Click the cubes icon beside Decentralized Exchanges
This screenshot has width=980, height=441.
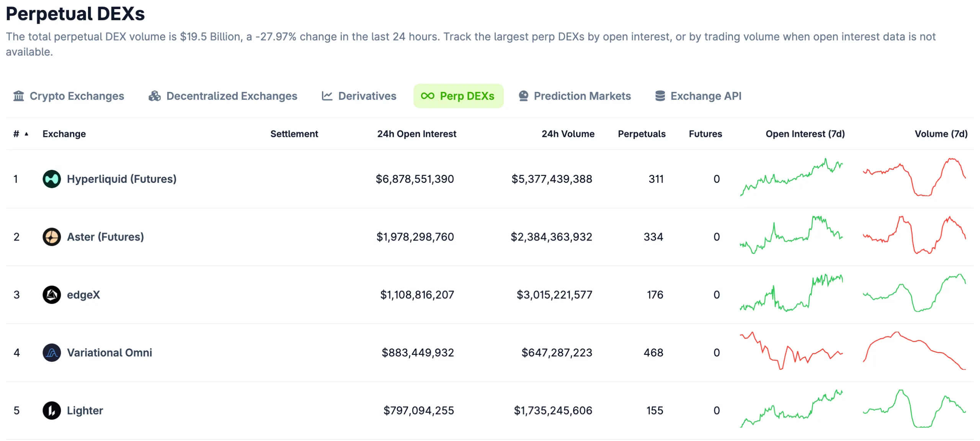click(x=155, y=96)
